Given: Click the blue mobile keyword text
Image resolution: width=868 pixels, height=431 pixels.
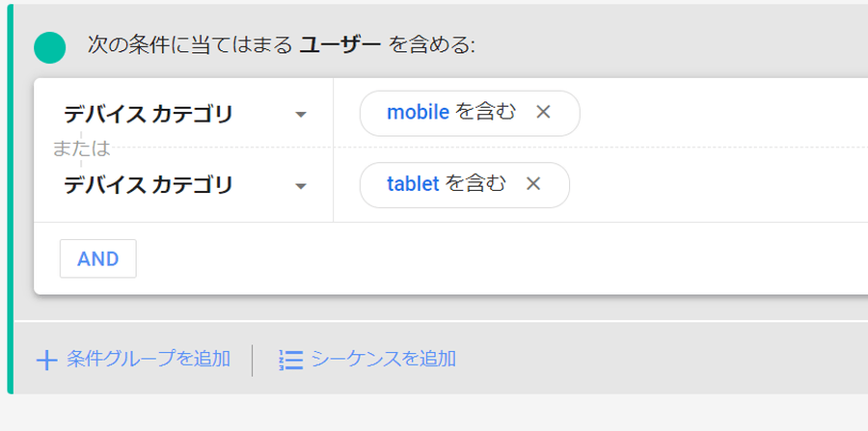Looking at the screenshot, I should coord(418,112).
